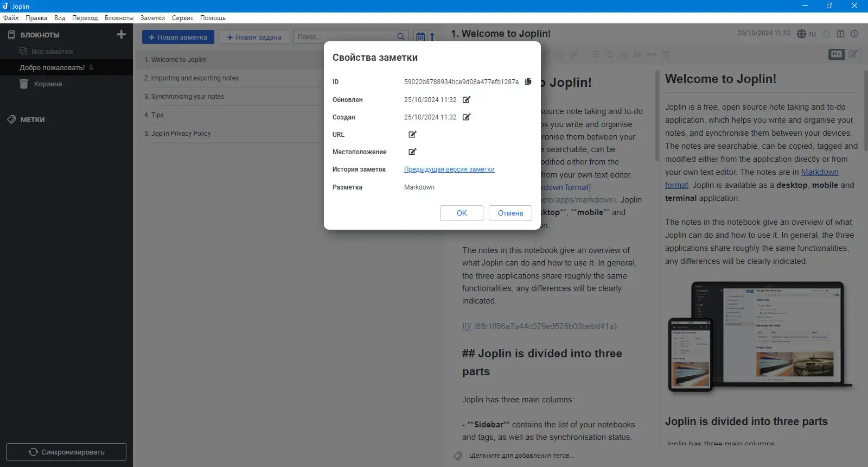The image size is (868, 467).
Task: Open the Переход menu
Action: pos(85,18)
